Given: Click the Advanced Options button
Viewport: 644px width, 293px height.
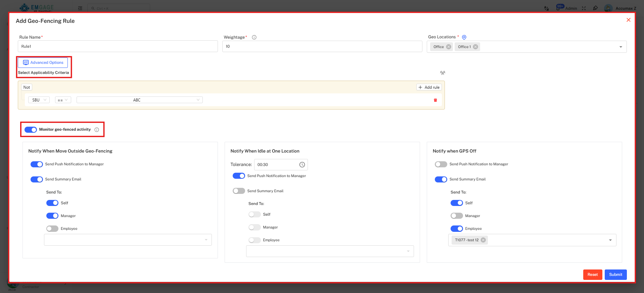Looking at the screenshot, I should point(43,62).
